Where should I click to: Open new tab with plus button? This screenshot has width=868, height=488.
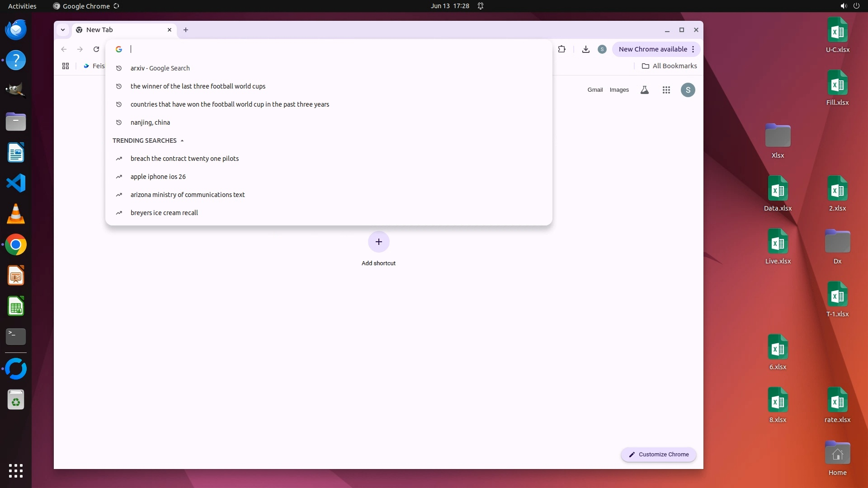pyautogui.click(x=186, y=30)
